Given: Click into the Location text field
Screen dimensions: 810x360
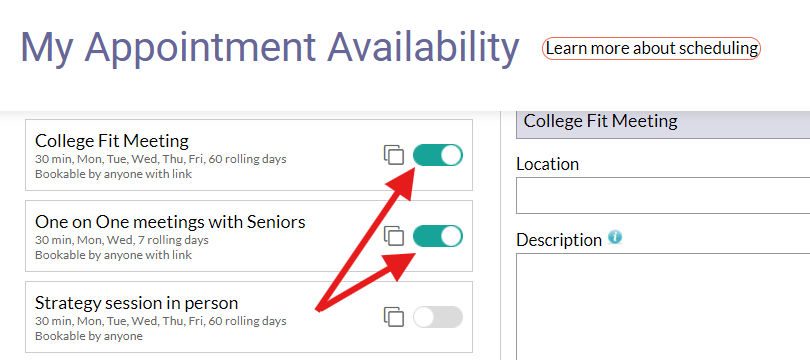Looking at the screenshot, I should pos(663,195).
